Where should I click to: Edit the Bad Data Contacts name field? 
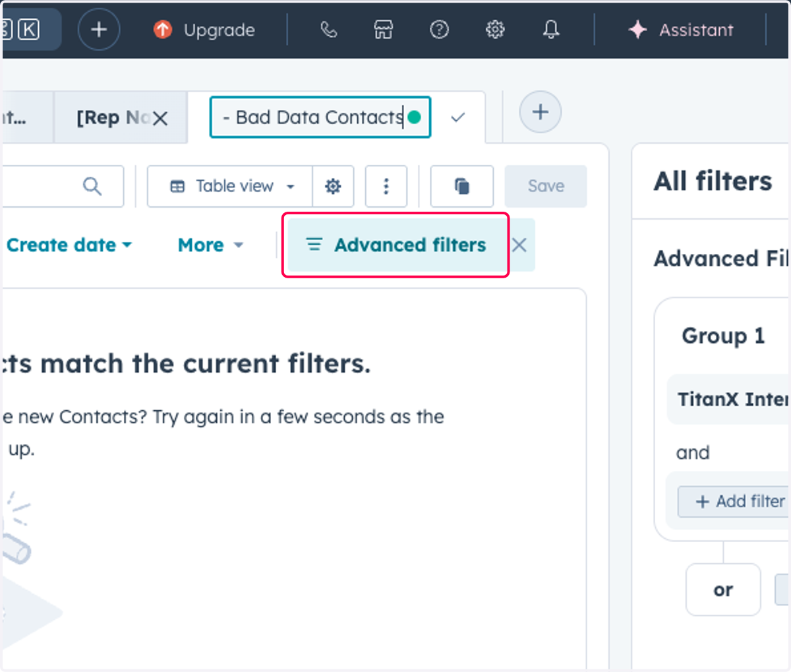click(x=320, y=117)
